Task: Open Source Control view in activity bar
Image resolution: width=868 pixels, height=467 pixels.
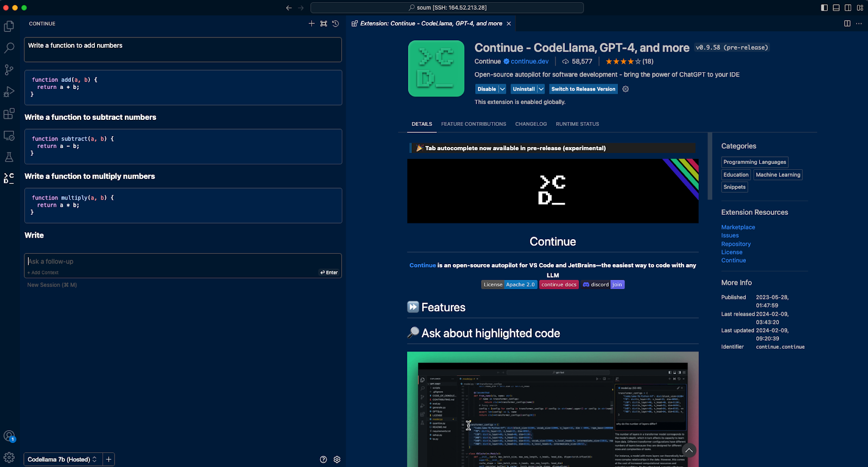Action: pyautogui.click(x=9, y=70)
